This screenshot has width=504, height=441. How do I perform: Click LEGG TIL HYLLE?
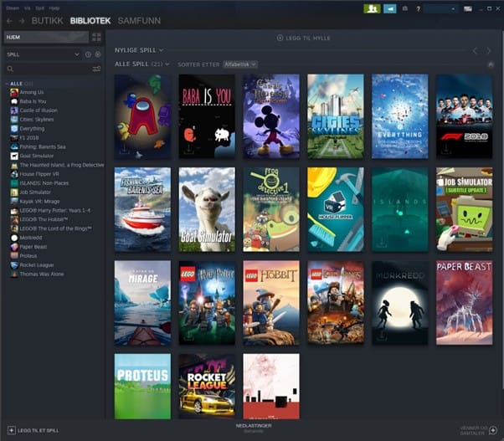click(303, 38)
